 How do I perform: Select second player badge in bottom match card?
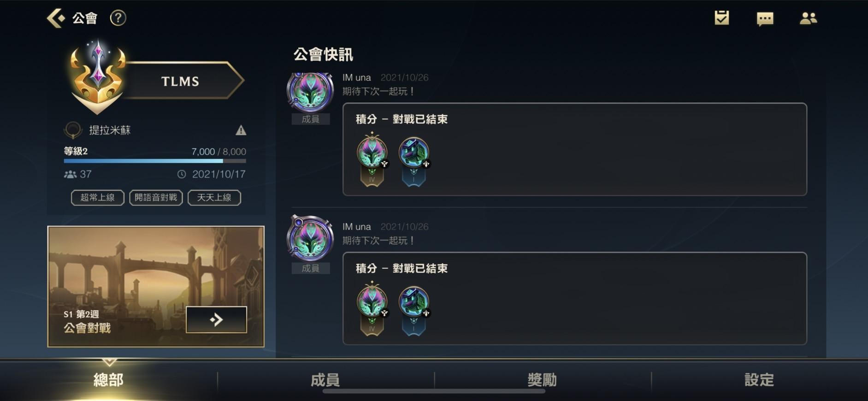pos(414,310)
